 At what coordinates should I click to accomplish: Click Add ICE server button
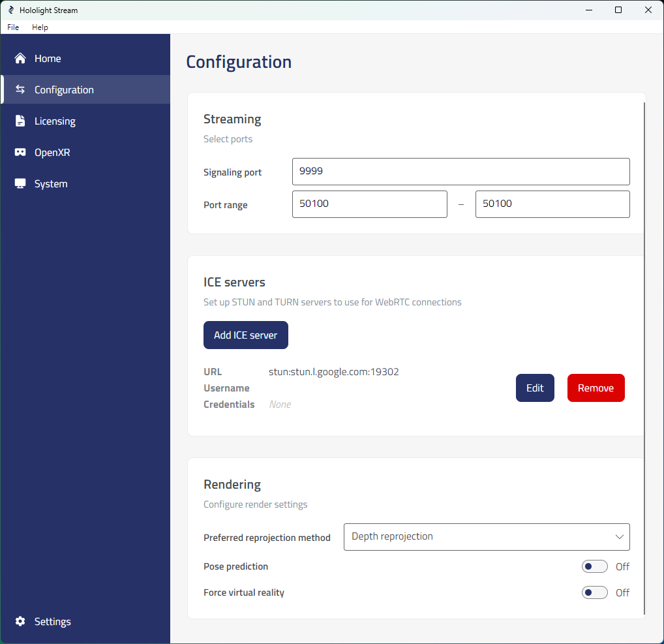click(x=246, y=335)
